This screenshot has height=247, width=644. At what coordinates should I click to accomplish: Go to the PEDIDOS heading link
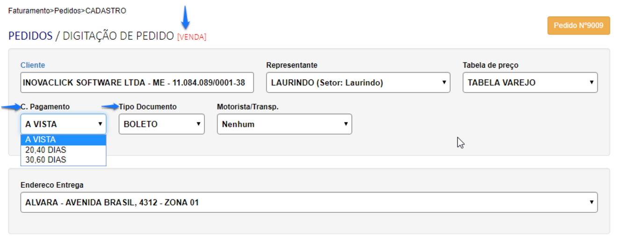30,36
